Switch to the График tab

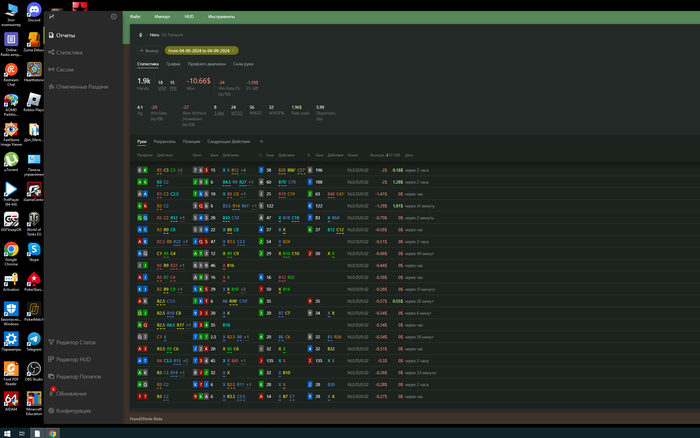click(171, 63)
